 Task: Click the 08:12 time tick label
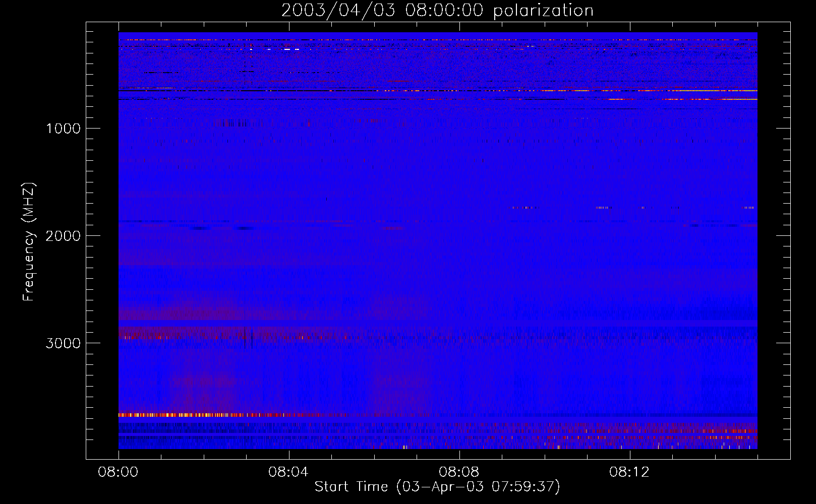tap(629, 472)
